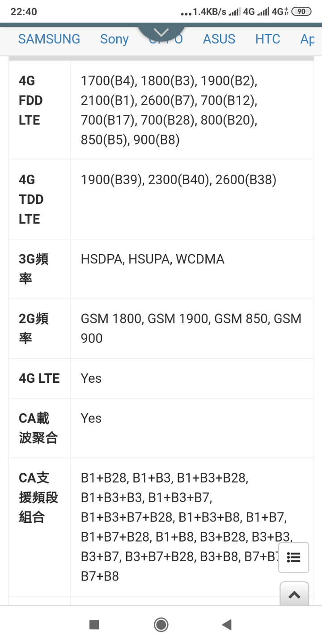Screen dimensions: 322x644
Task: Select the partially visible Ap brand tab
Action: (x=307, y=39)
